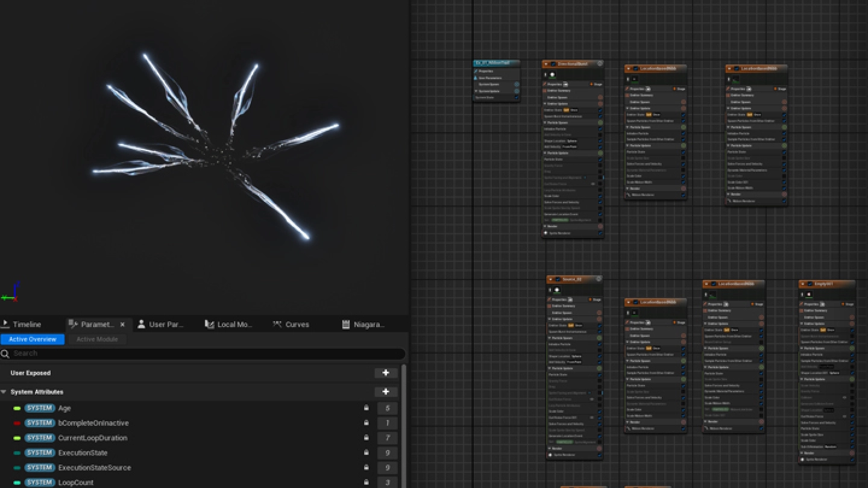Click the lock icon on Age row
The width and height of the screenshot is (868, 488).
click(366, 408)
